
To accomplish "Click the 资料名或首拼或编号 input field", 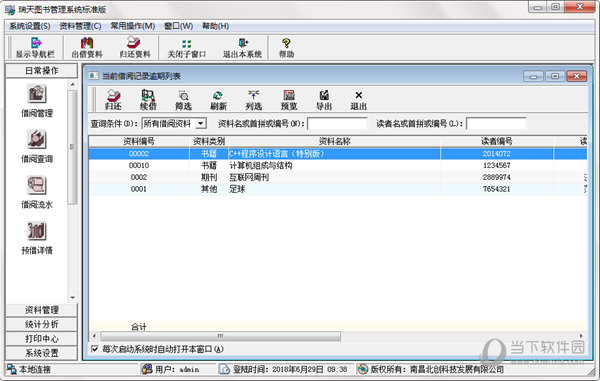I will [337, 124].
